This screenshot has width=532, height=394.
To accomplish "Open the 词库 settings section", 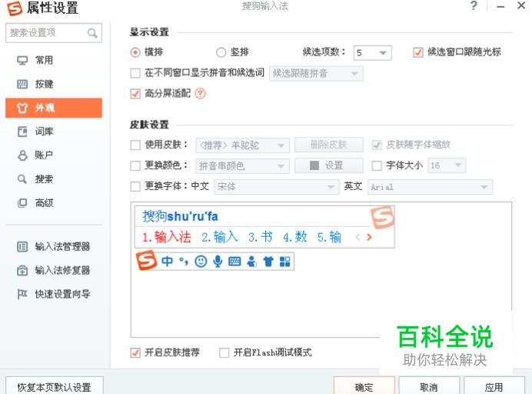I will tap(54, 132).
